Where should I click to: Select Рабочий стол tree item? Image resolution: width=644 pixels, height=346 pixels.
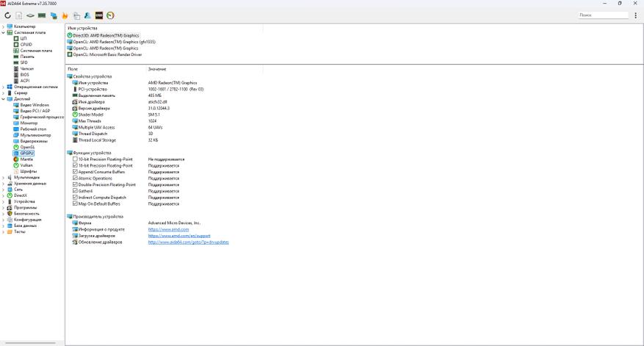[33, 129]
